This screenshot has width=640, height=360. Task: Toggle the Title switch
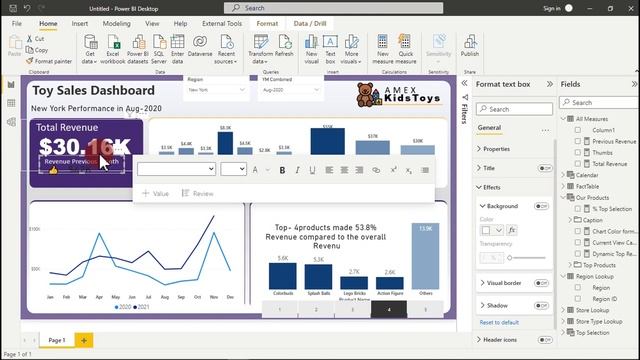pyautogui.click(x=545, y=168)
